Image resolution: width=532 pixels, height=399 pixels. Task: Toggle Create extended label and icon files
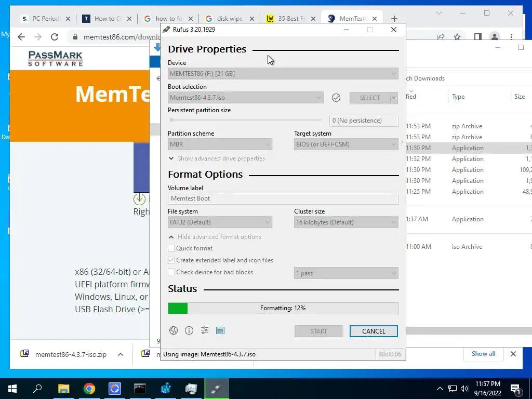pos(171,260)
